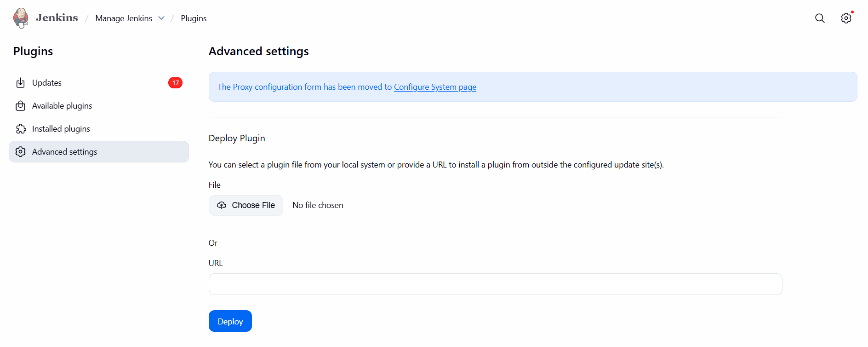Screen dimensions: 868x347
Task: Select Advanced settings in the sidebar
Action: coord(99,152)
